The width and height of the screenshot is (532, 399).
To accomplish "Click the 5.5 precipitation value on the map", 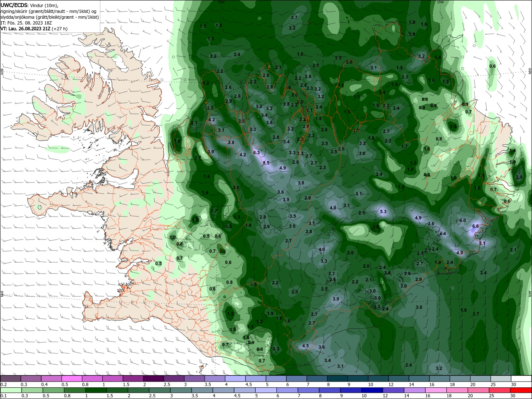I will [266, 163].
